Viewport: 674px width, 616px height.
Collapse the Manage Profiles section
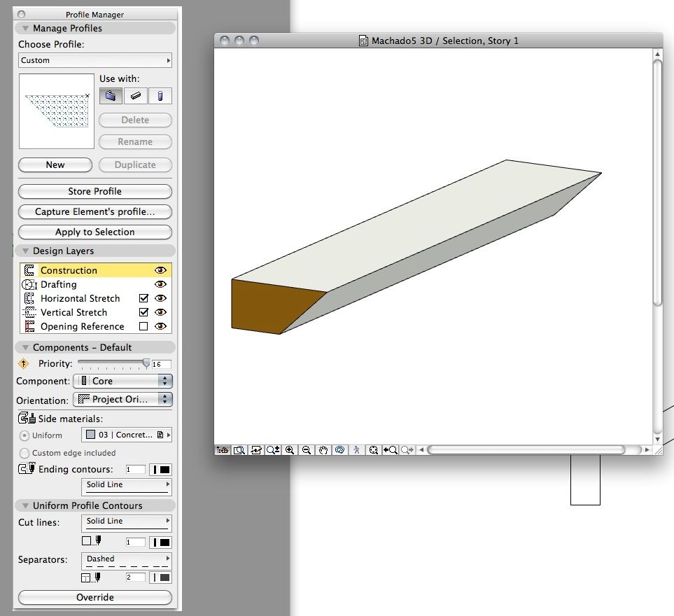(x=25, y=29)
